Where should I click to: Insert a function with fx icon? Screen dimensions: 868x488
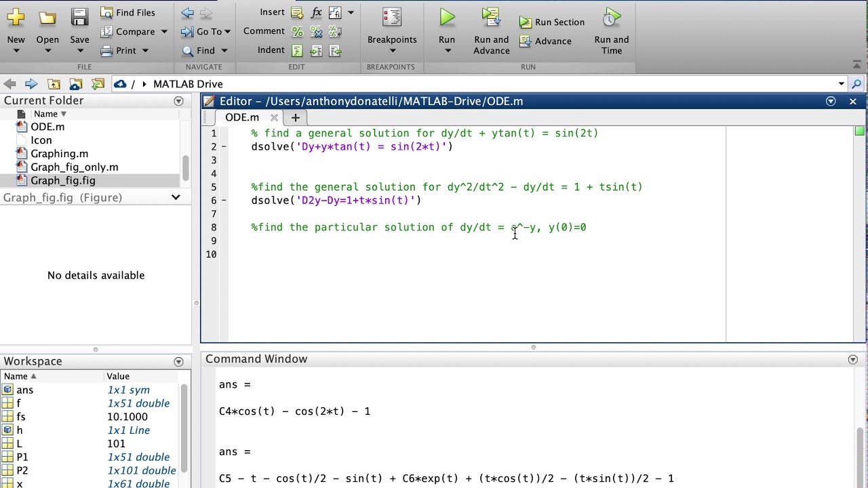[x=316, y=12]
